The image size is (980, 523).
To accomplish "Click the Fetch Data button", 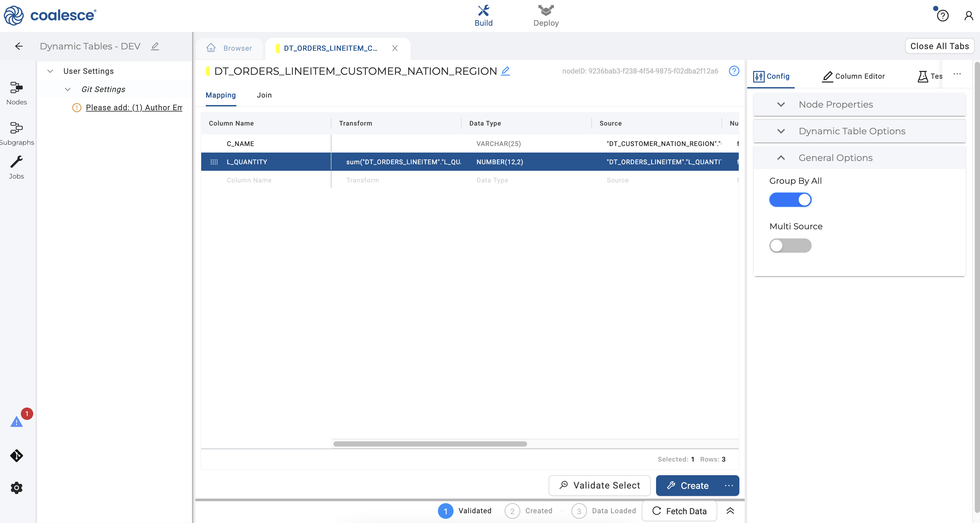I will (679, 511).
